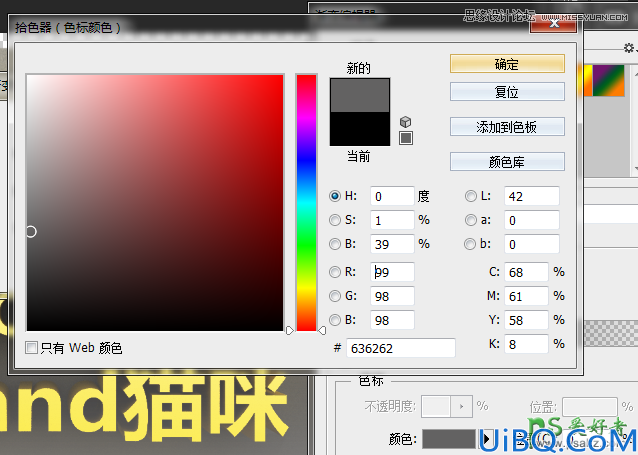Select the purple-green-orange gradient preset thumbnail
This screenshot has height=455, width=638.
point(608,80)
